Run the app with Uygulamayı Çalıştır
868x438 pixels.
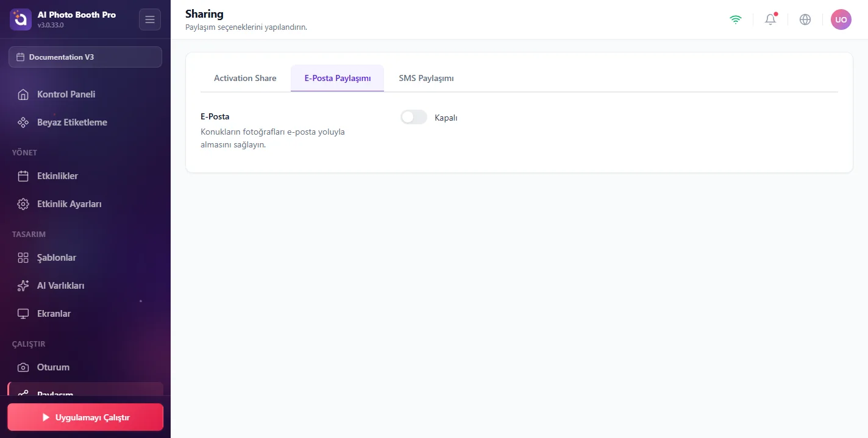coord(85,417)
